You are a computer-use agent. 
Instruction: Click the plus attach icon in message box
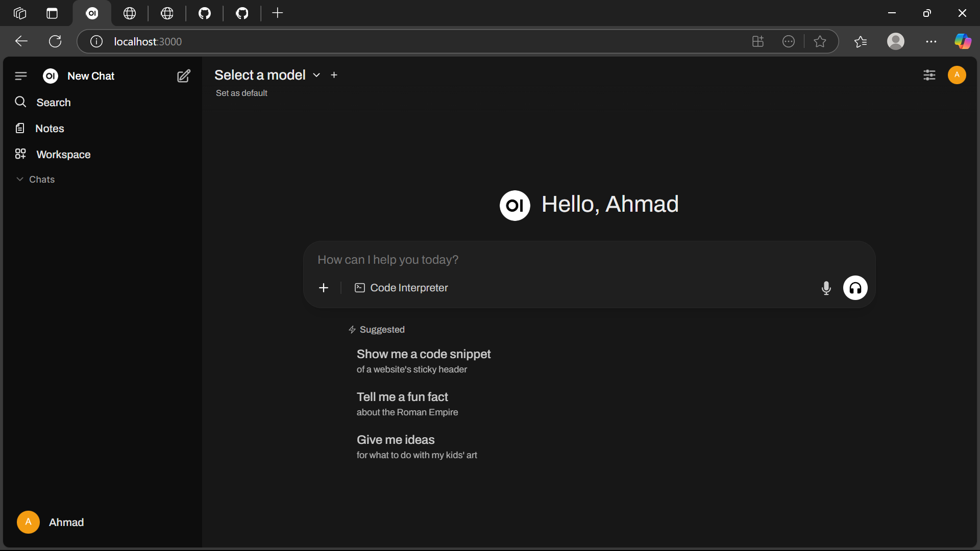pyautogui.click(x=324, y=288)
